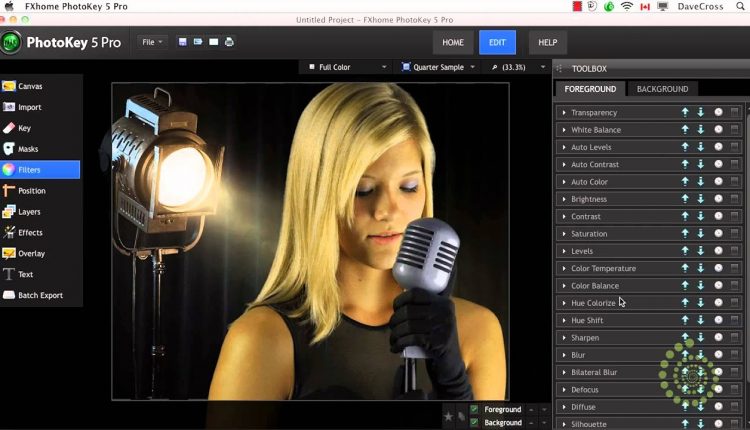Screen dimensions: 750x430
Task: Select the FOREGROUND toolbox tab
Action: 590,89
